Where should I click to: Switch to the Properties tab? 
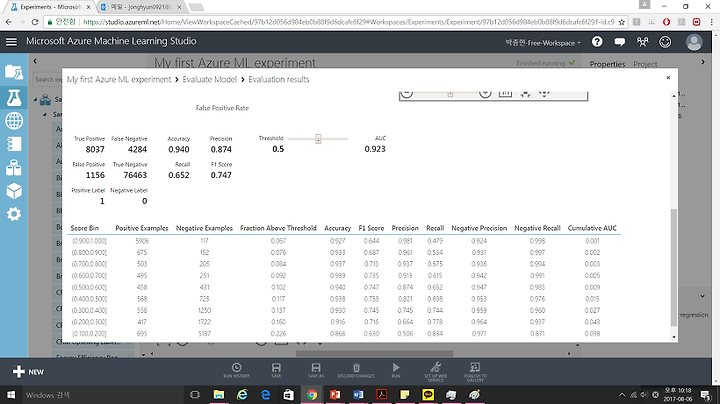(x=607, y=64)
